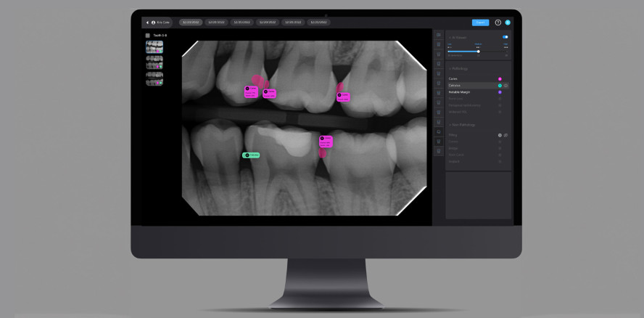644x318 pixels.
Task: Hide Calculus findings with the eye icon
Action: coord(506,86)
